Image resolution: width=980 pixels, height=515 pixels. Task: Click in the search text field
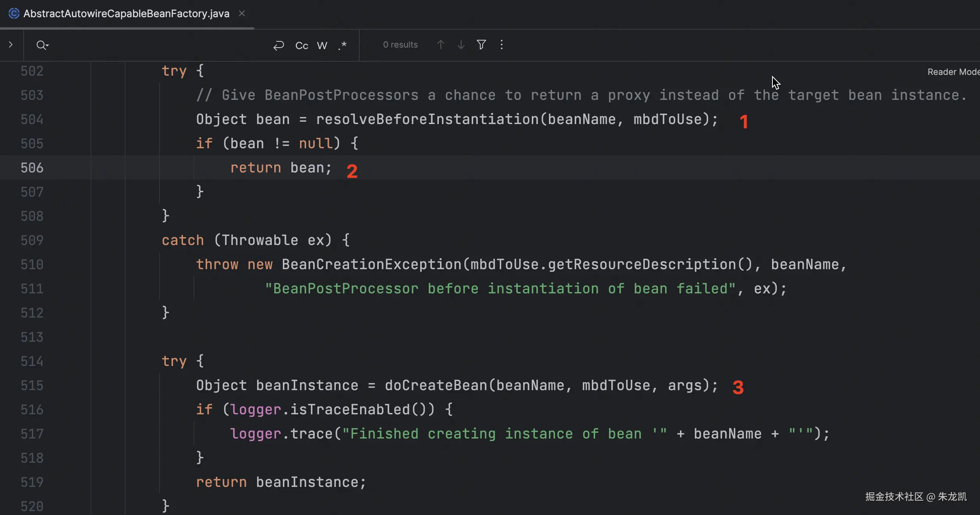point(156,45)
